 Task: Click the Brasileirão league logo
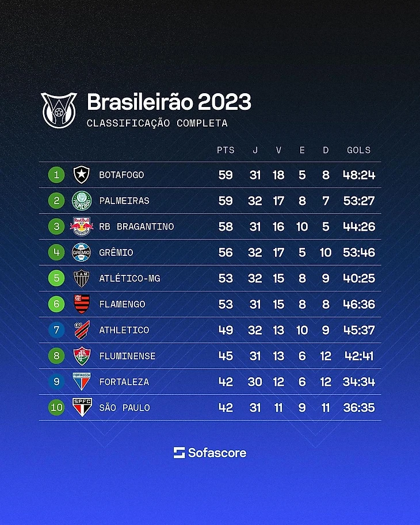(x=59, y=109)
